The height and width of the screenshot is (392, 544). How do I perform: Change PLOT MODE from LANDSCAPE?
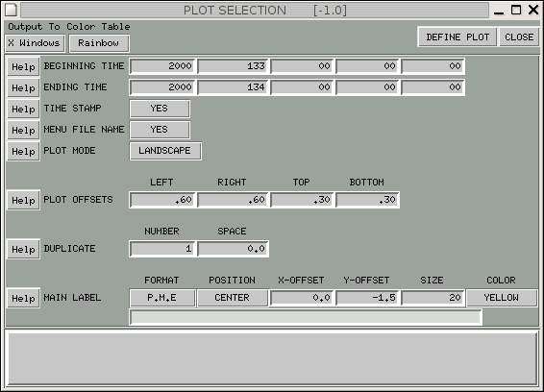(x=165, y=151)
